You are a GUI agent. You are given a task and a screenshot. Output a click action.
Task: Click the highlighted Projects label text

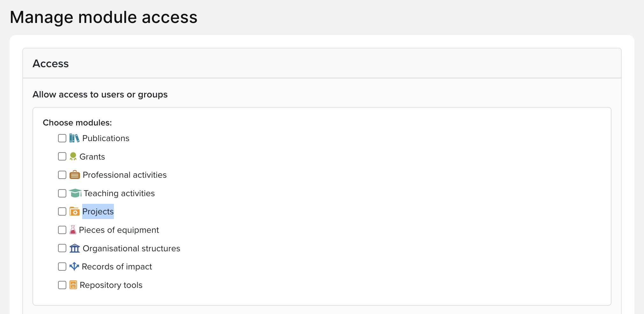(x=98, y=211)
